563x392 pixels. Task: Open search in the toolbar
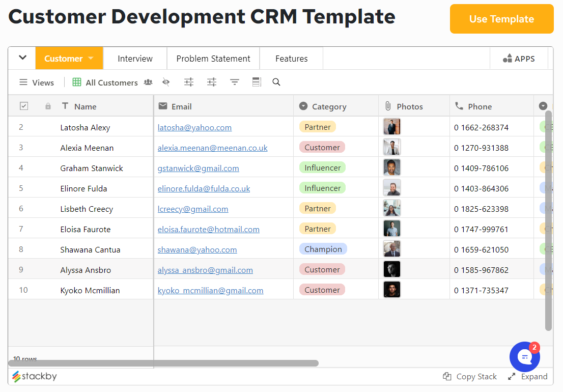[276, 82]
